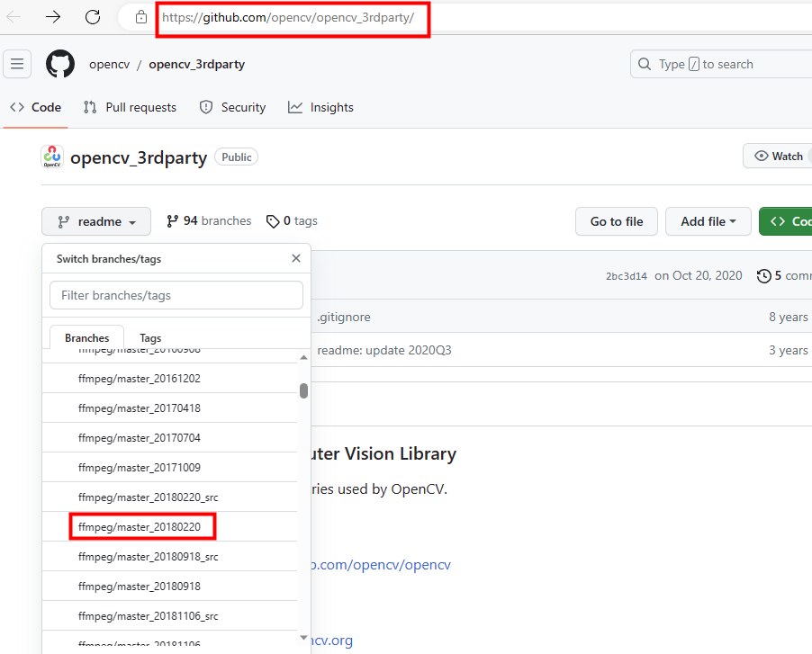Open the readme branch selector dropdown
The width and height of the screenshot is (812, 654).
[x=96, y=221]
